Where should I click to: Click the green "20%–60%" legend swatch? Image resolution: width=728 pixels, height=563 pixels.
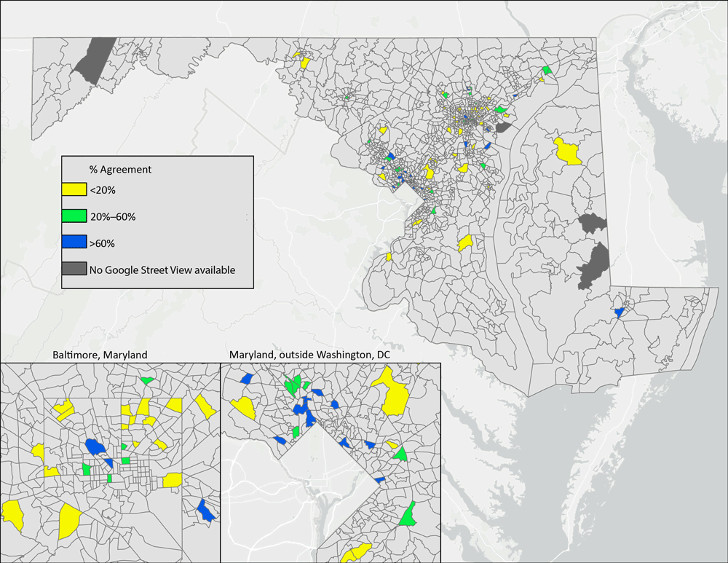[74, 216]
